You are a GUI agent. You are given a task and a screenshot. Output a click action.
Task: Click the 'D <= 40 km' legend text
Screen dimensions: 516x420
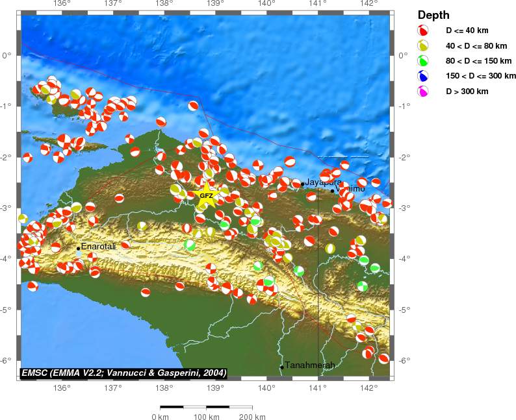coord(465,31)
